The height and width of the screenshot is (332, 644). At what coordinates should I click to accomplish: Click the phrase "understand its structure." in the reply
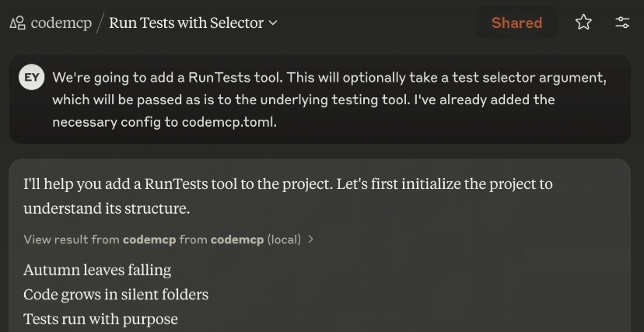(x=107, y=209)
